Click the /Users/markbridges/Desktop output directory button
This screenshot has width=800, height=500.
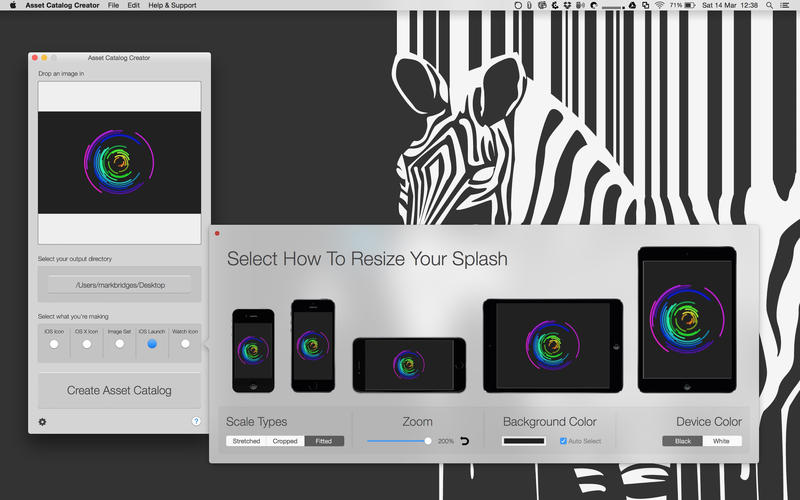[x=120, y=285]
